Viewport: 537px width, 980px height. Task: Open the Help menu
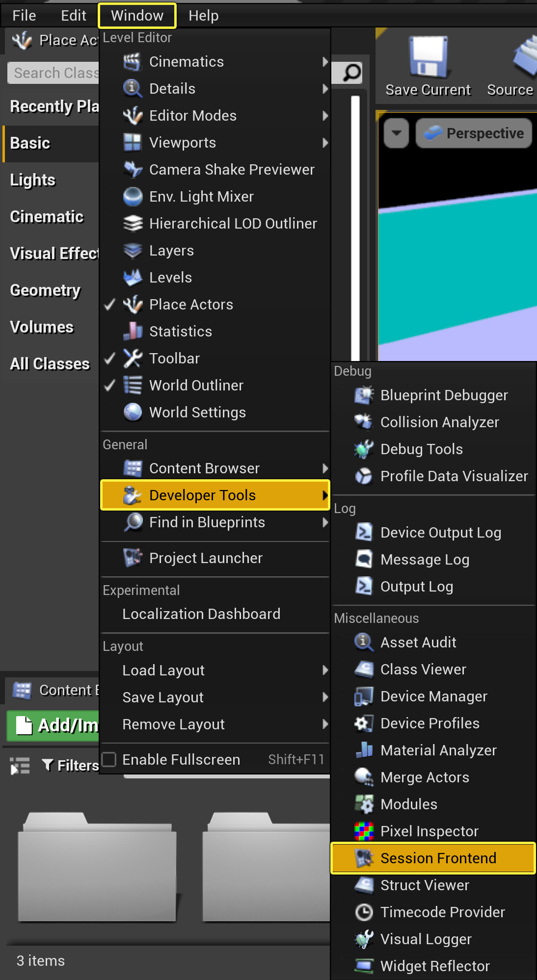pyautogui.click(x=204, y=16)
